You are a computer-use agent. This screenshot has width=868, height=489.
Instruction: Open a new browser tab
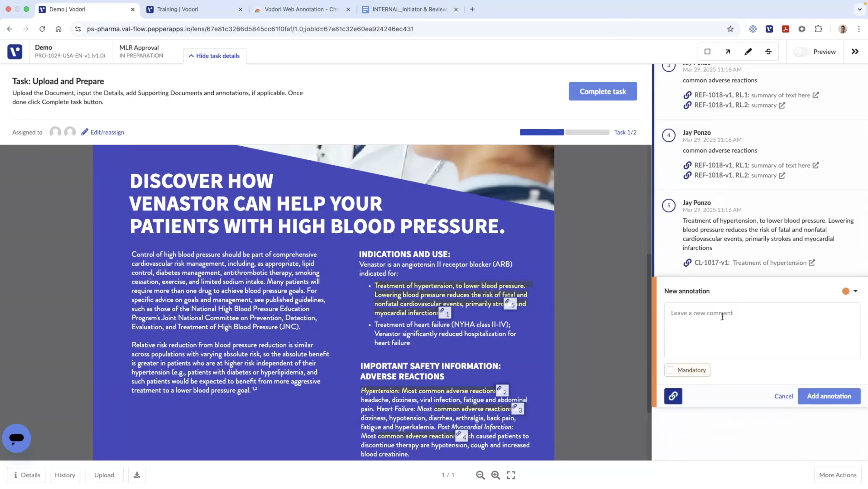pyautogui.click(x=472, y=9)
